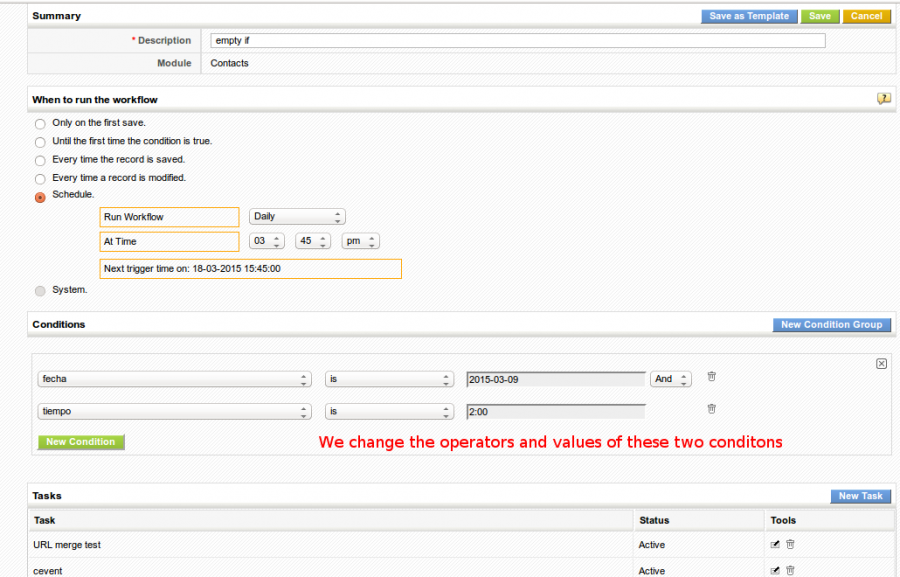Delete the fecha condition via trash icon
This screenshot has height=577, width=900.
pos(712,377)
